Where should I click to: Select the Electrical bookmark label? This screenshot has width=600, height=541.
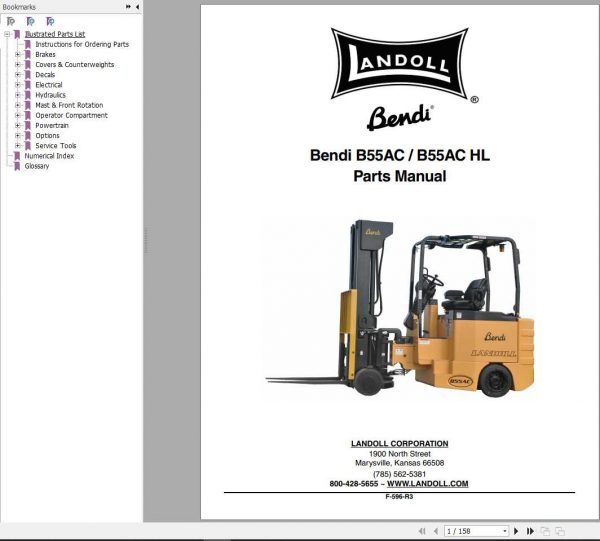(x=49, y=85)
